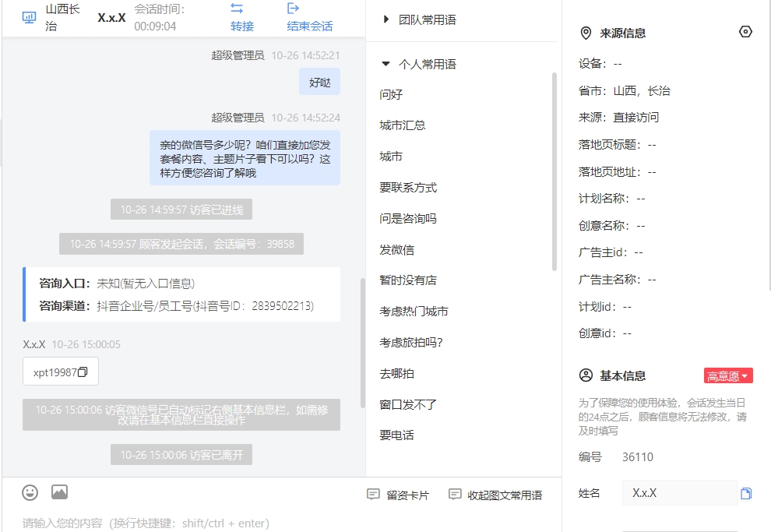The width and height of the screenshot is (771, 532).
Task: Select the 城市汇总 quick phrase
Action: [402, 125]
